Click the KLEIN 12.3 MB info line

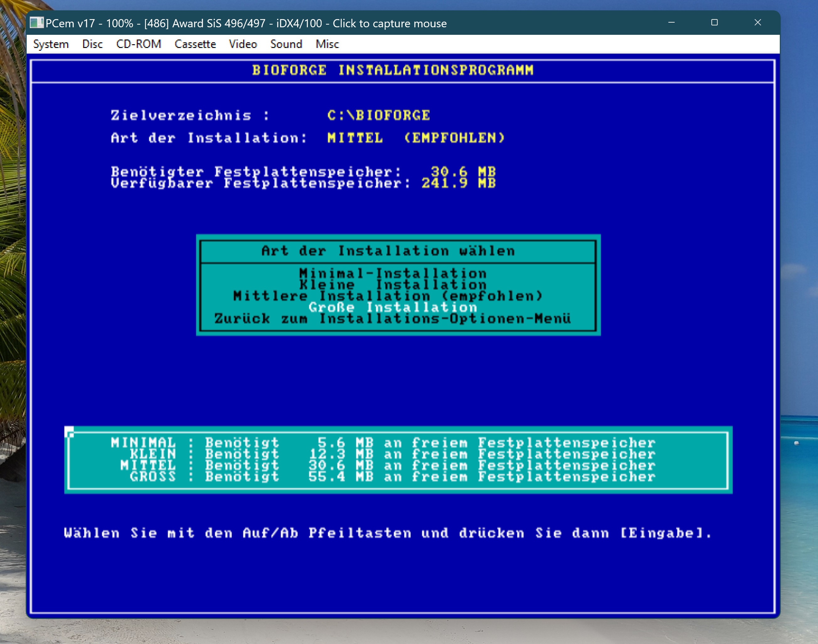[393, 454]
